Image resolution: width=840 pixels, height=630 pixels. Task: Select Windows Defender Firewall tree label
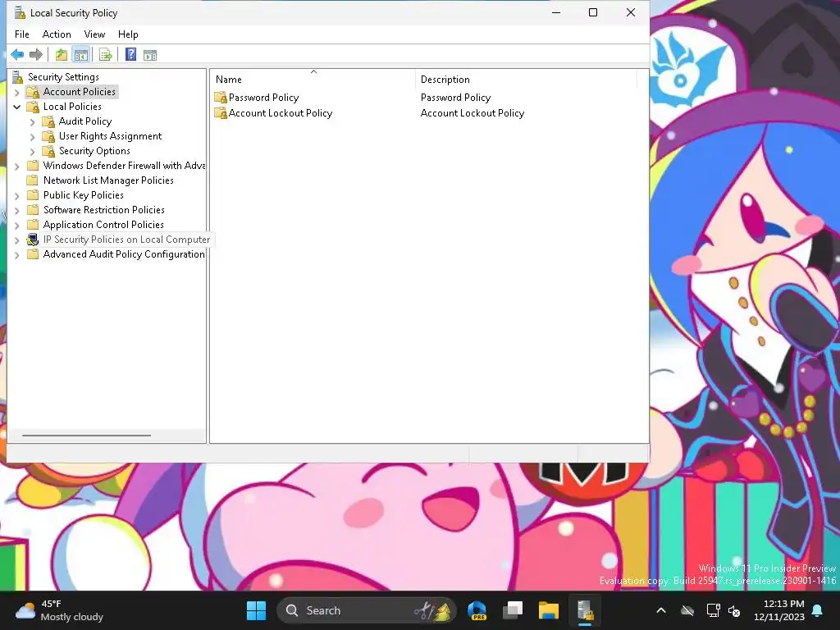click(124, 166)
